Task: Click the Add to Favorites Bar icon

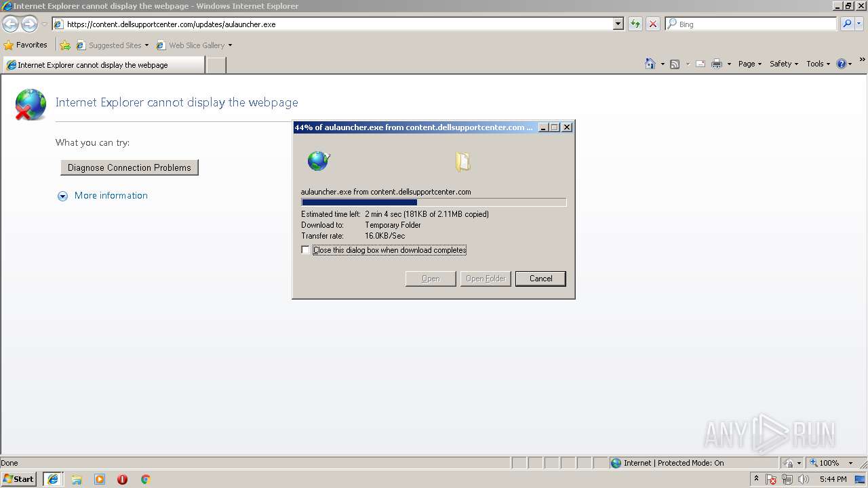Action: (x=65, y=45)
